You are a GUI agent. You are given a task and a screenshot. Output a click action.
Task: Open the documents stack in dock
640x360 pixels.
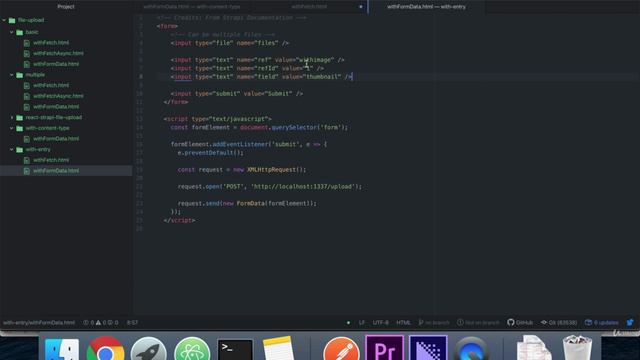pyautogui.click(x=534, y=348)
